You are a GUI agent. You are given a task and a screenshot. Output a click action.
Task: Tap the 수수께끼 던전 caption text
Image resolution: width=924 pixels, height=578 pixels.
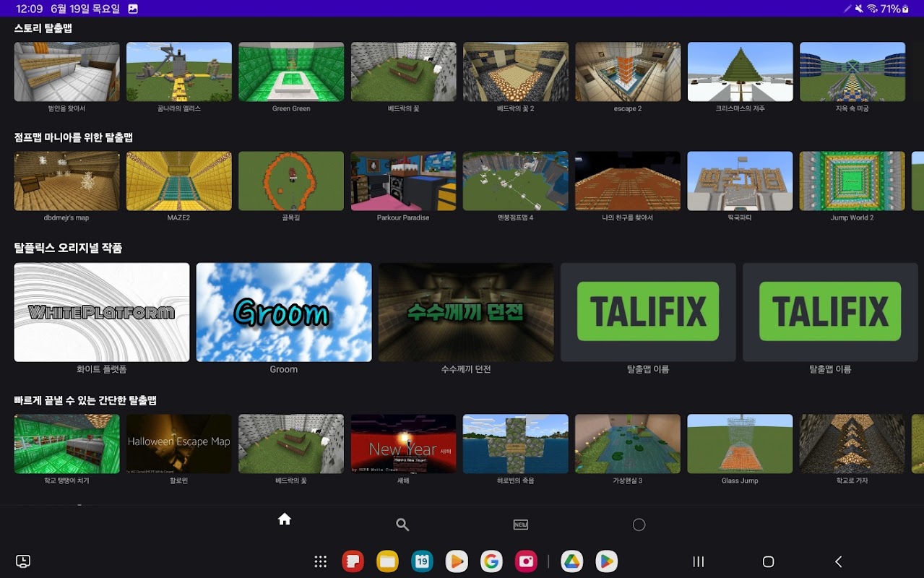pyautogui.click(x=466, y=369)
